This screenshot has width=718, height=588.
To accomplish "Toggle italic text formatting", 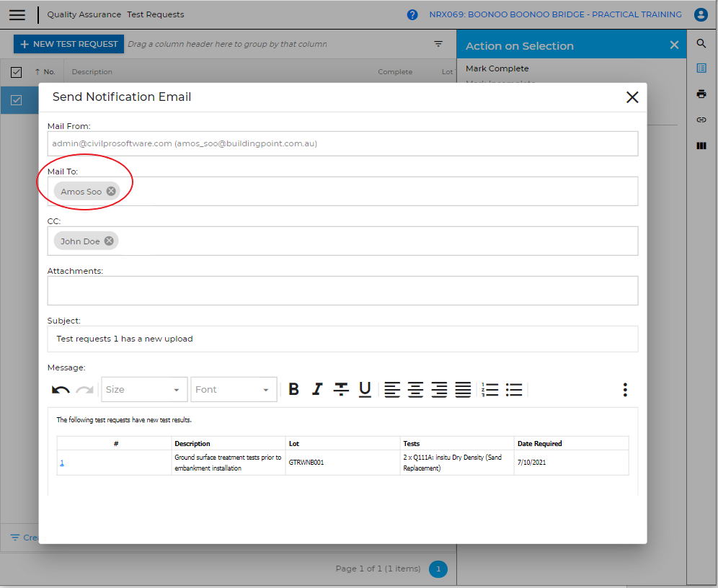I will [x=317, y=390].
